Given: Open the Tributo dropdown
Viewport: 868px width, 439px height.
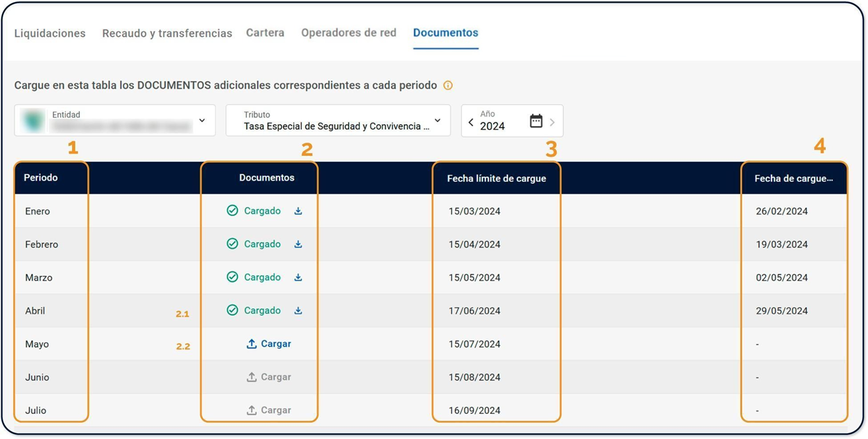Looking at the screenshot, I should (x=437, y=121).
